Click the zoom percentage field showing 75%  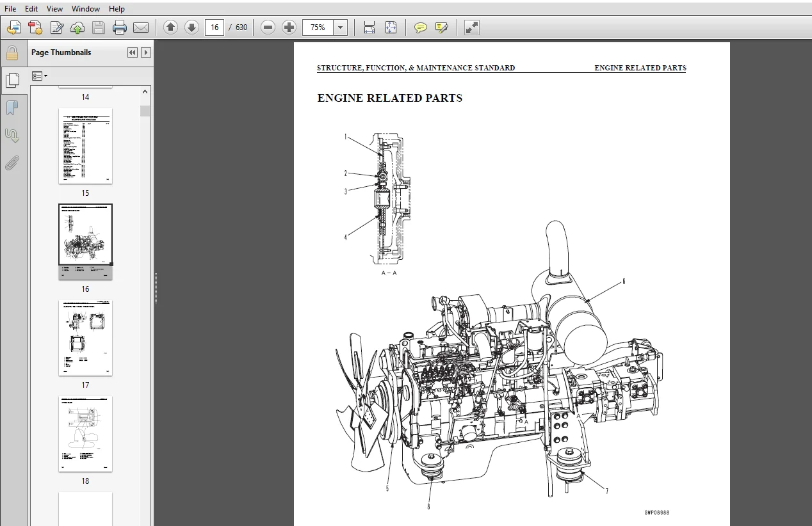318,28
